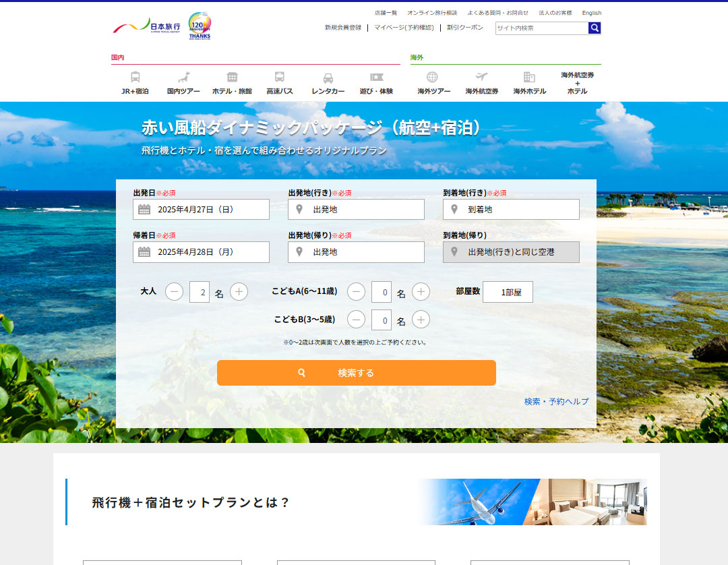Switch the site language to English
This screenshot has width=728, height=565.
click(x=591, y=13)
